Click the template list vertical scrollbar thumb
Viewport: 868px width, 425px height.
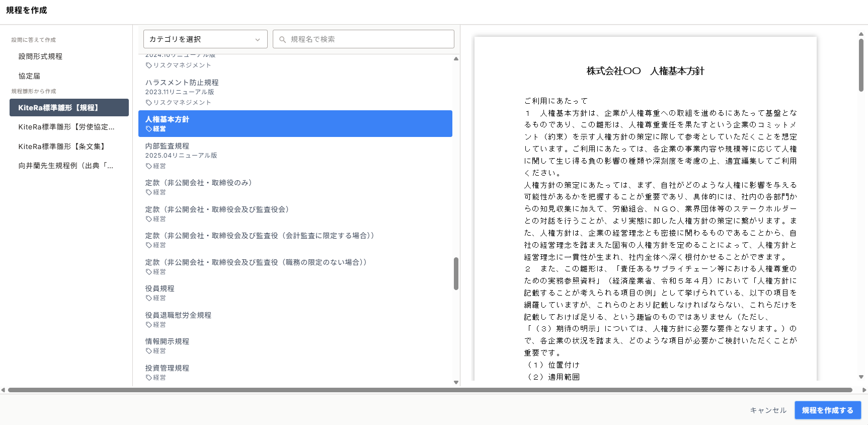click(x=456, y=273)
